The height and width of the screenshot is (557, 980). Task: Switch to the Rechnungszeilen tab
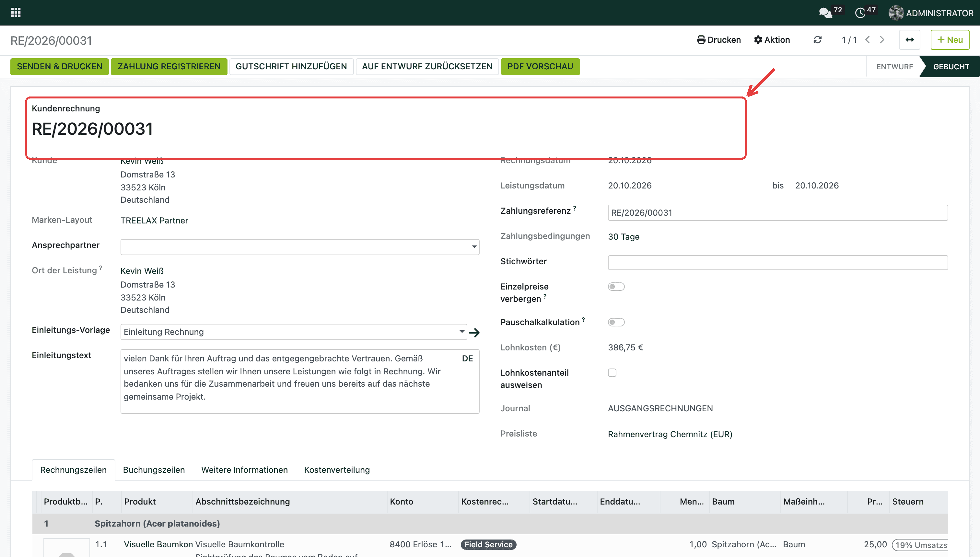pos(74,470)
